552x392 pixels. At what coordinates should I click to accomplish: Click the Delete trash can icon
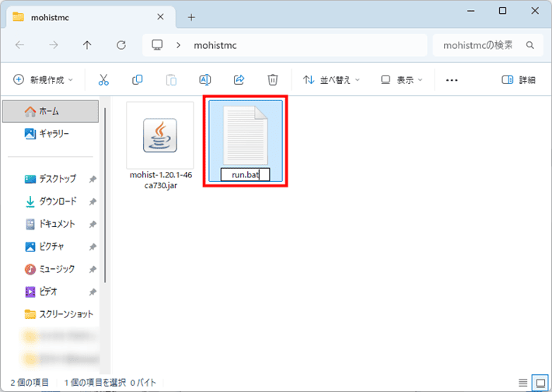[x=272, y=80]
